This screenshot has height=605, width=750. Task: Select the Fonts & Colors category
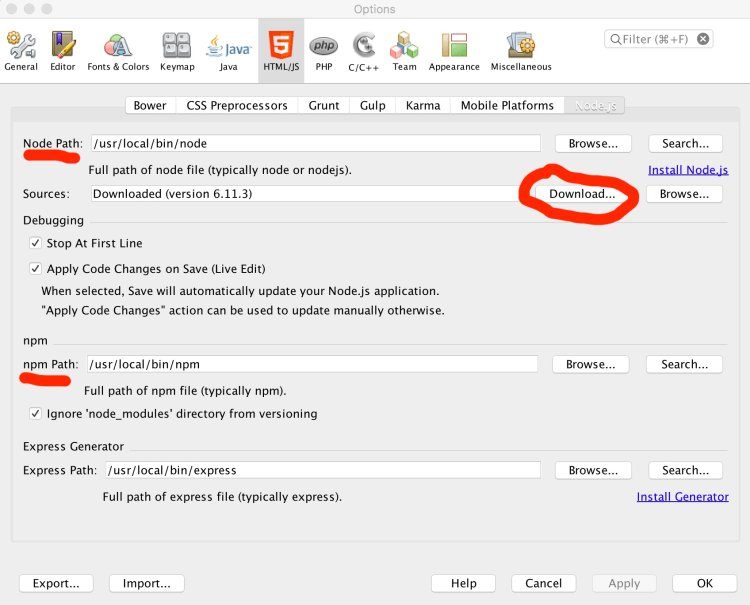click(x=118, y=51)
